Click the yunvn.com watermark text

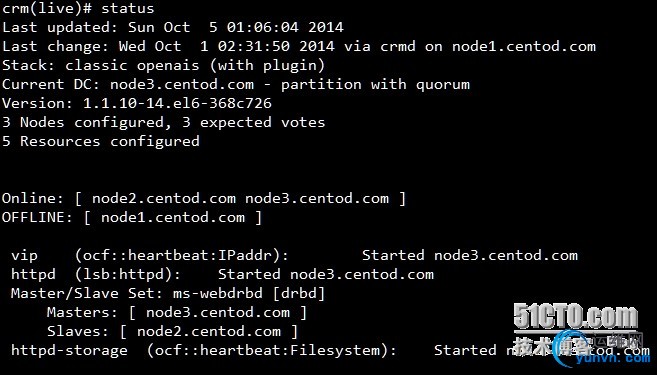point(613,357)
